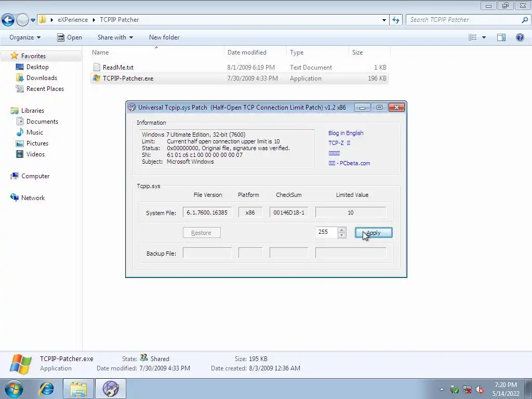Click the Refresh button by address bar
The height and width of the screenshot is (399, 532).
[x=395, y=20]
